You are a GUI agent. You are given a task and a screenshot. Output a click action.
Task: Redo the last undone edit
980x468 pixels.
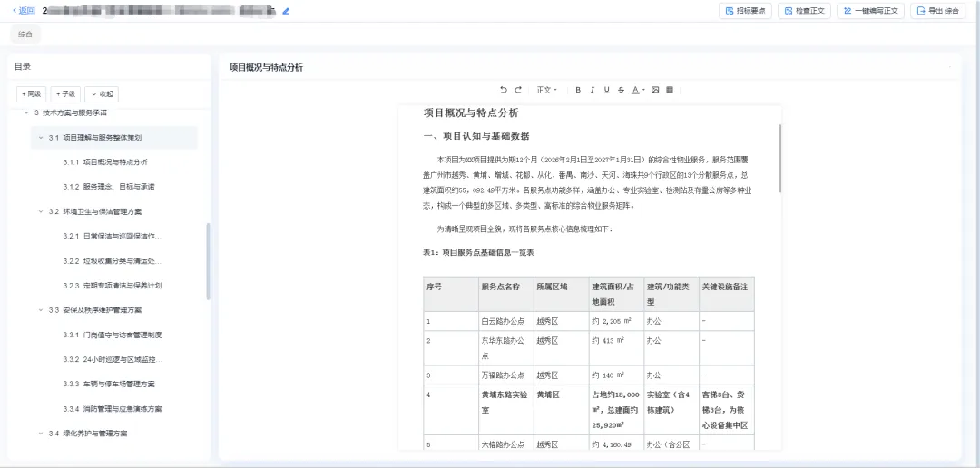coord(518,90)
